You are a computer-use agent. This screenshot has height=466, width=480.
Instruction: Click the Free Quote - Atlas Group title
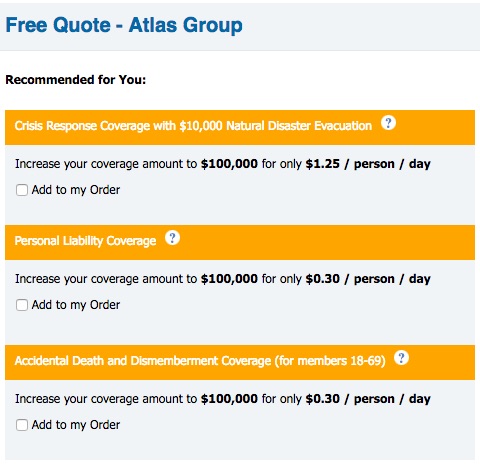pos(124,25)
